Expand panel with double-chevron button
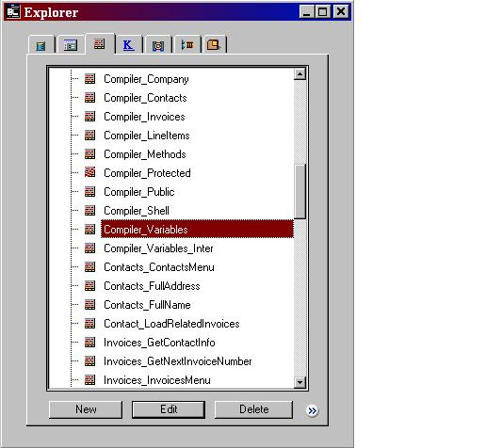The image size is (502, 448). click(312, 410)
